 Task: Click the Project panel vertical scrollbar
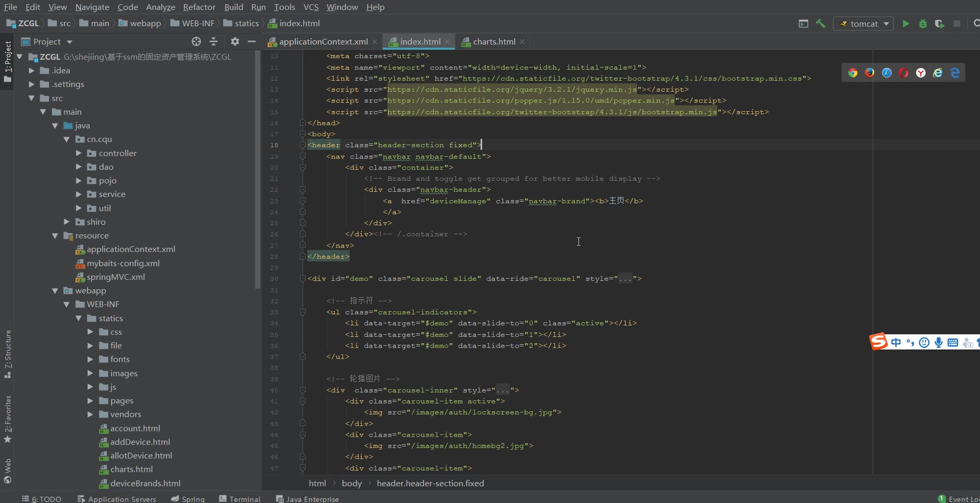(257, 170)
